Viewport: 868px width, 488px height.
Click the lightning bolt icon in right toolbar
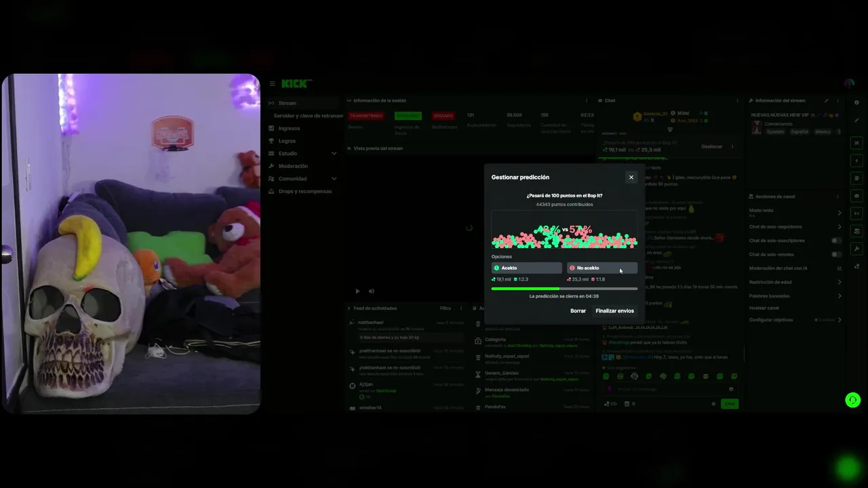[x=856, y=161]
